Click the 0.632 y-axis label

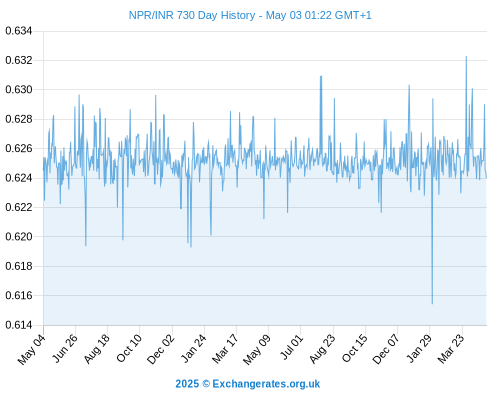tap(19, 60)
